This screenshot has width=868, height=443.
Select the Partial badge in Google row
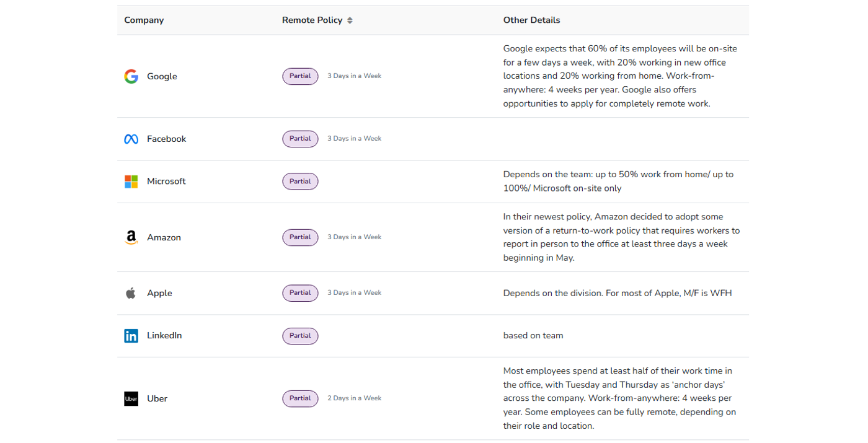tap(300, 76)
